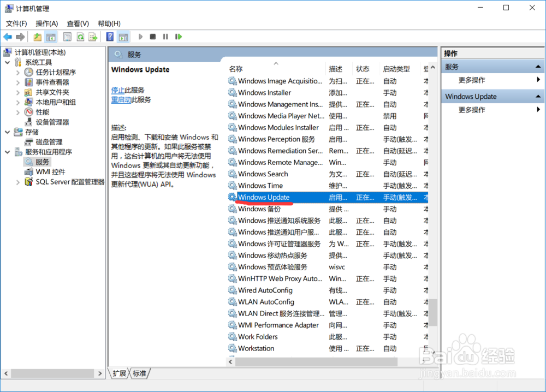Select the Windows Search service

[263, 174]
